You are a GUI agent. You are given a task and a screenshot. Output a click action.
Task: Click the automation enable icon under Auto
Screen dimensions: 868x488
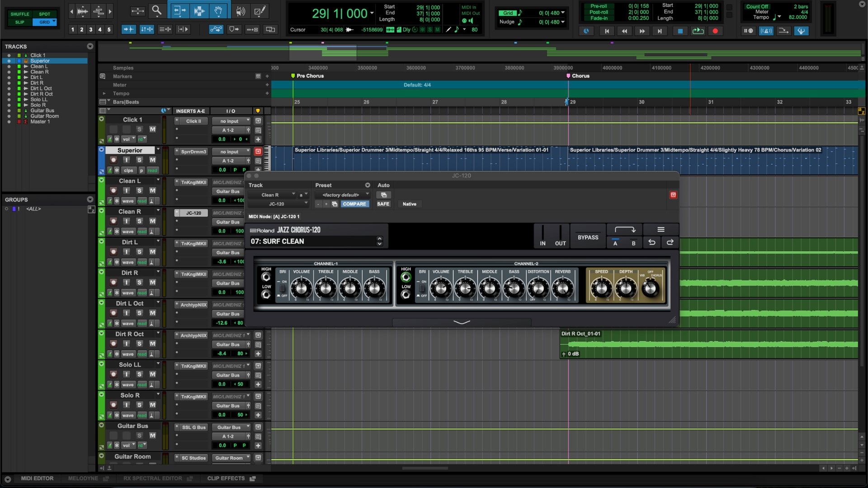[383, 195]
